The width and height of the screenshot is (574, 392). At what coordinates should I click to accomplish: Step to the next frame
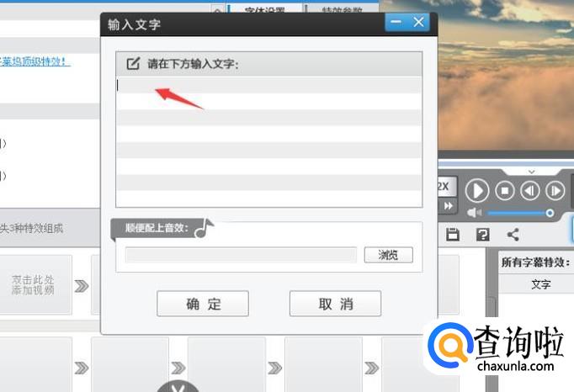coord(555,191)
